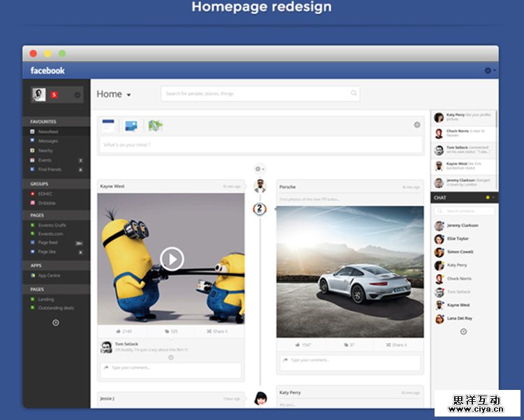
Task: Open the Porsche car photo
Action: click(350, 272)
